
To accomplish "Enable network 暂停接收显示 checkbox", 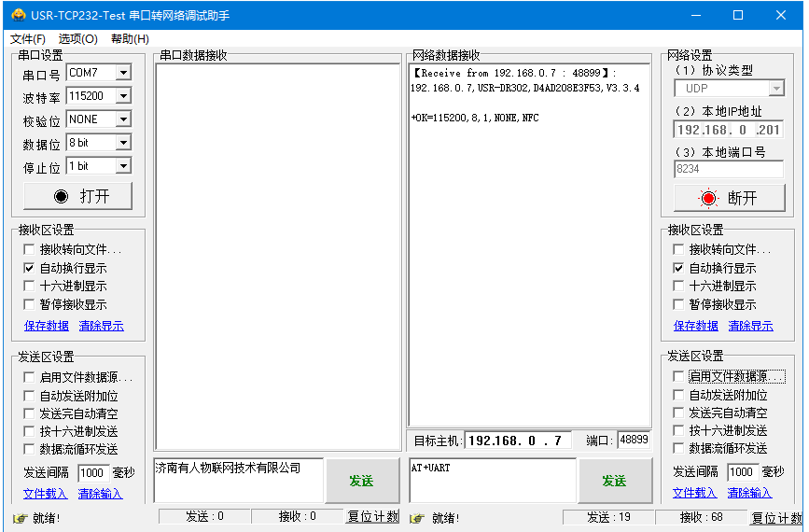I will coord(678,304).
